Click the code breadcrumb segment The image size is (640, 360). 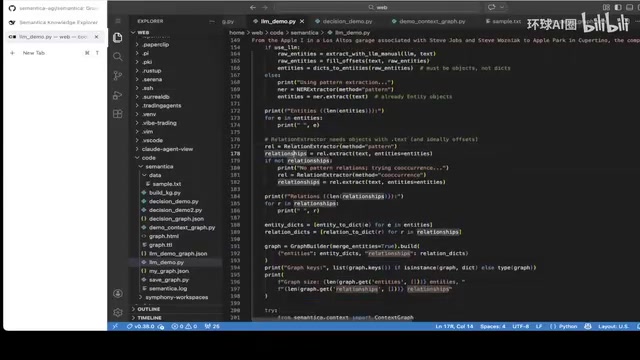[276, 33]
